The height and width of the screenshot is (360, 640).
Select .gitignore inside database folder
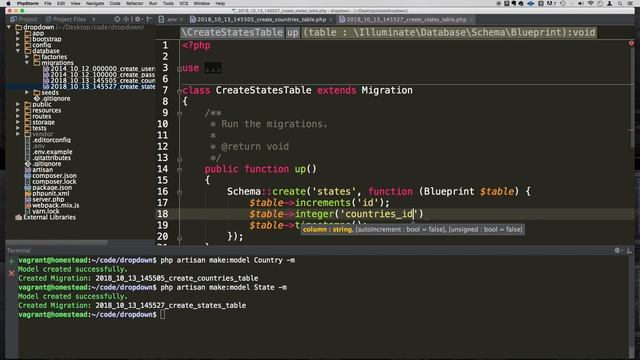51,98
